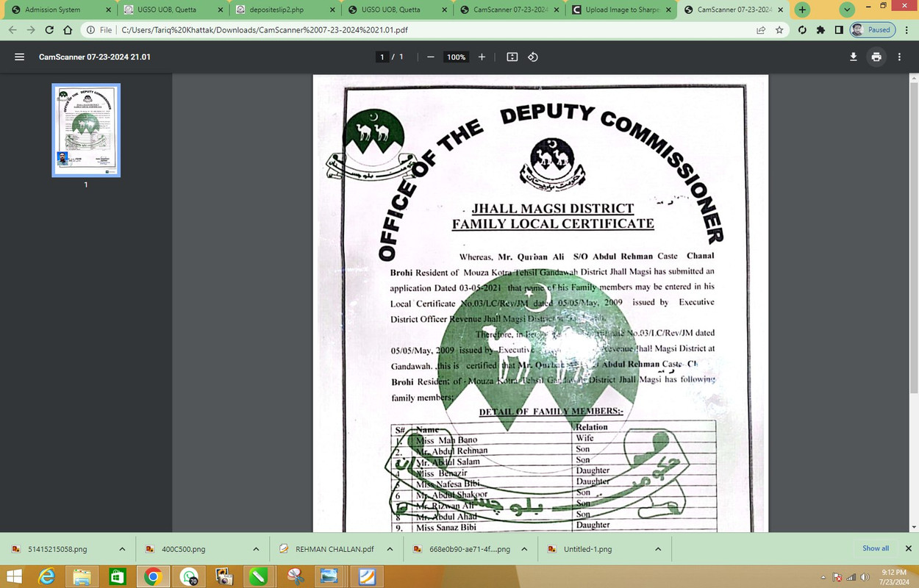
Task: Open WhatsApp from the taskbar
Action: tap(189, 576)
